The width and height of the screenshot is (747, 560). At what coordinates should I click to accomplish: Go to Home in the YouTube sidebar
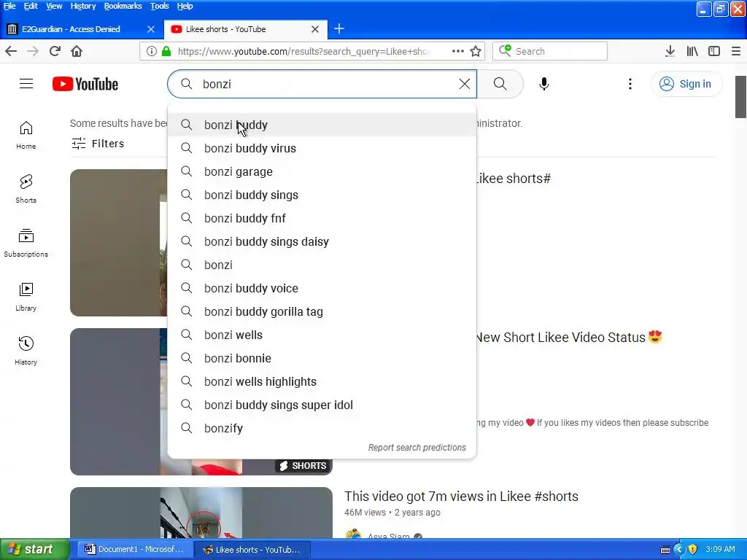pyautogui.click(x=26, y=135)
